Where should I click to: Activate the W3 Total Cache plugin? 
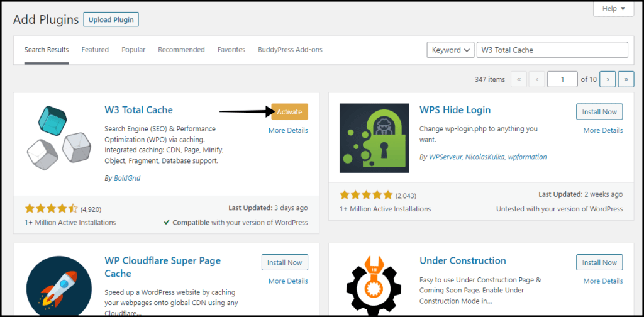pyautogui.click(x=289, y=112)
